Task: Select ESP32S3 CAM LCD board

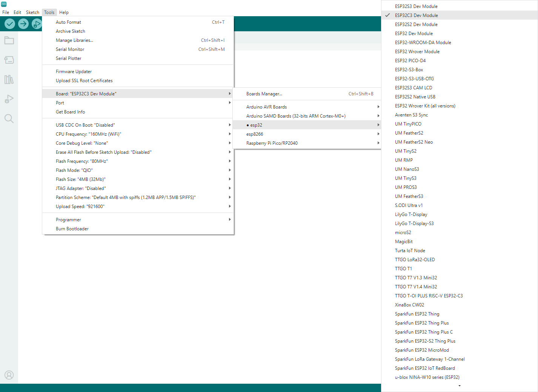Action: pos(460,88)
